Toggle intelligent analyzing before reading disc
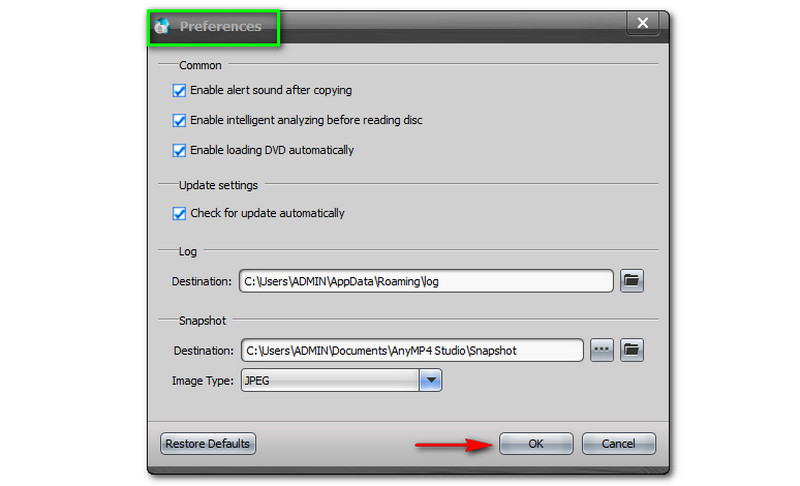The height and width of the screenshot is (486, 800). (x=179, y=120)
